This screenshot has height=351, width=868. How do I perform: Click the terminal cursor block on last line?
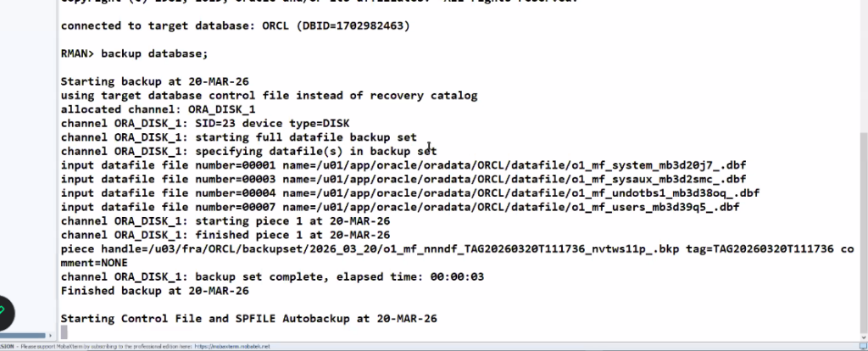(x=64, y=332)
